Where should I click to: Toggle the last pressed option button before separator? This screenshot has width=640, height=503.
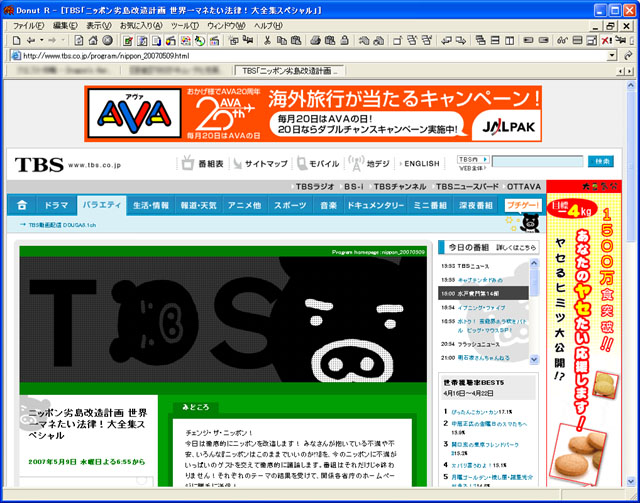tap(214, 40)
